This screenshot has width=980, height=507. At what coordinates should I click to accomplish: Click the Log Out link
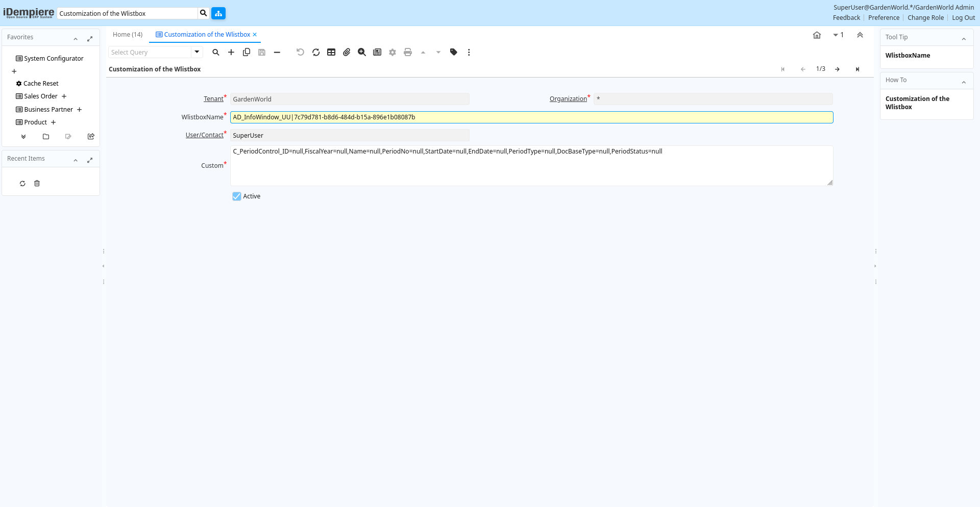pos(963,18)
